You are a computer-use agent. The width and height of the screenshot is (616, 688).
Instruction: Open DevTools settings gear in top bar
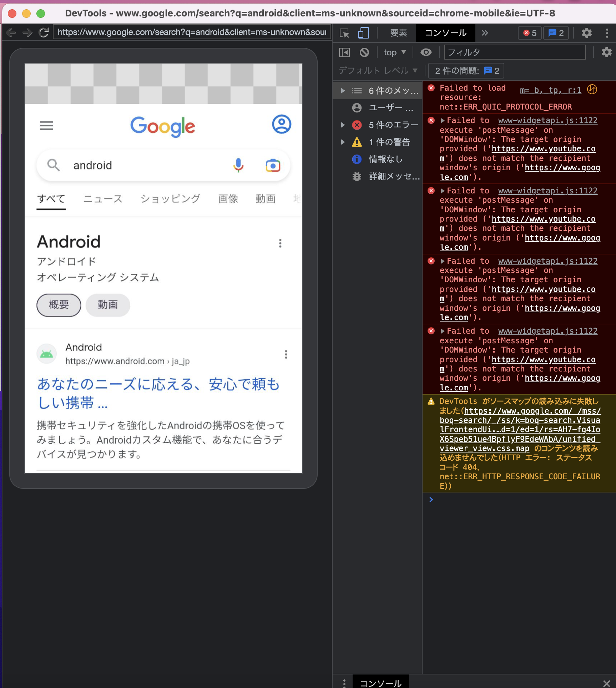(586, 33)
